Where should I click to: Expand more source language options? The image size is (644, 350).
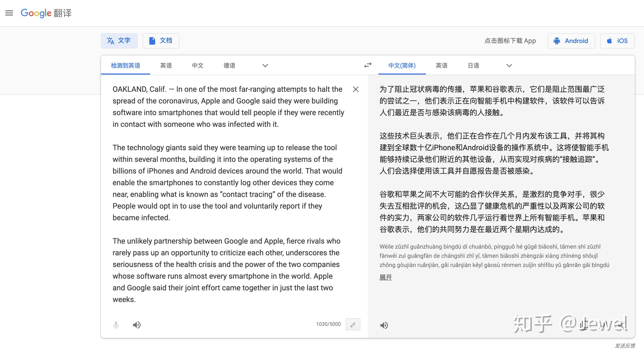pyautogui.click(x=265, y=65)
